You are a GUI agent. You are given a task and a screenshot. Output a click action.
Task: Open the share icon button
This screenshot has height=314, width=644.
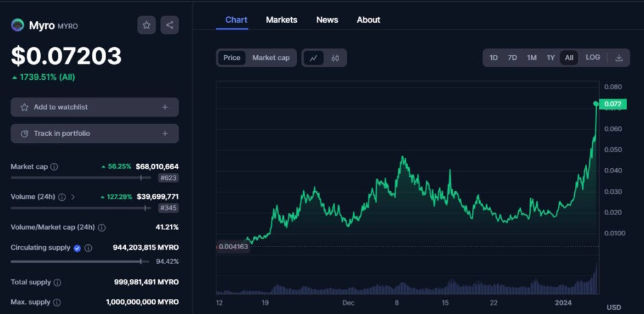pyautogui.click(x=170, y=25)
